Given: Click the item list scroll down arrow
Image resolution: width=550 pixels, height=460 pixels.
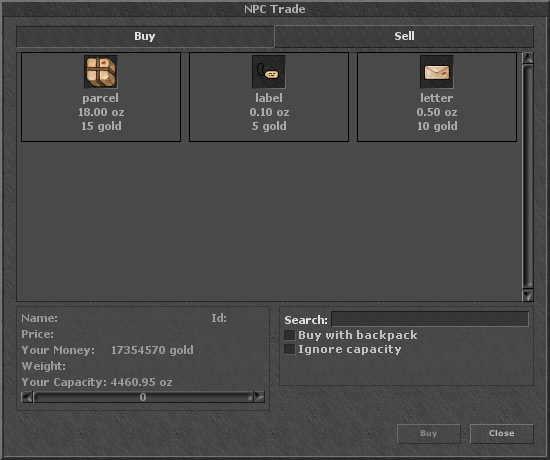Looking at the screenshot, I should point(528,295).
